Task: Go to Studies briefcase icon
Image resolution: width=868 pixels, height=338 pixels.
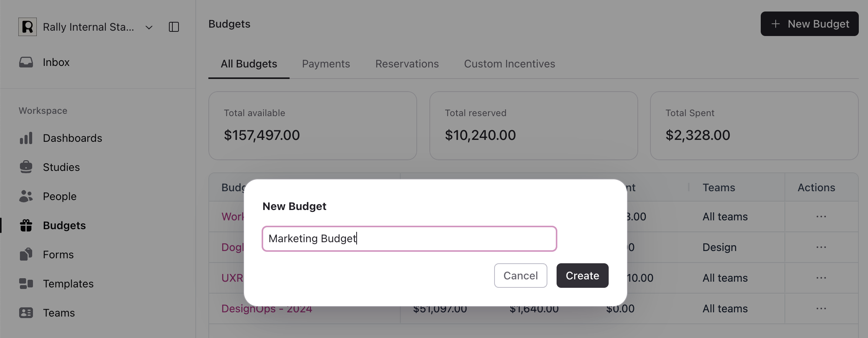Action: tap(26, 167)
